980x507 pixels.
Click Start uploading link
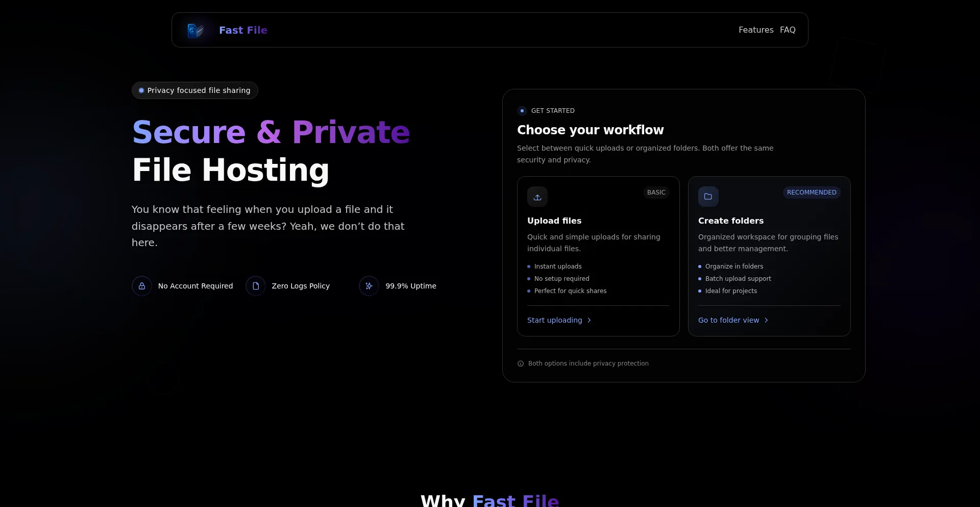[559, 320]
